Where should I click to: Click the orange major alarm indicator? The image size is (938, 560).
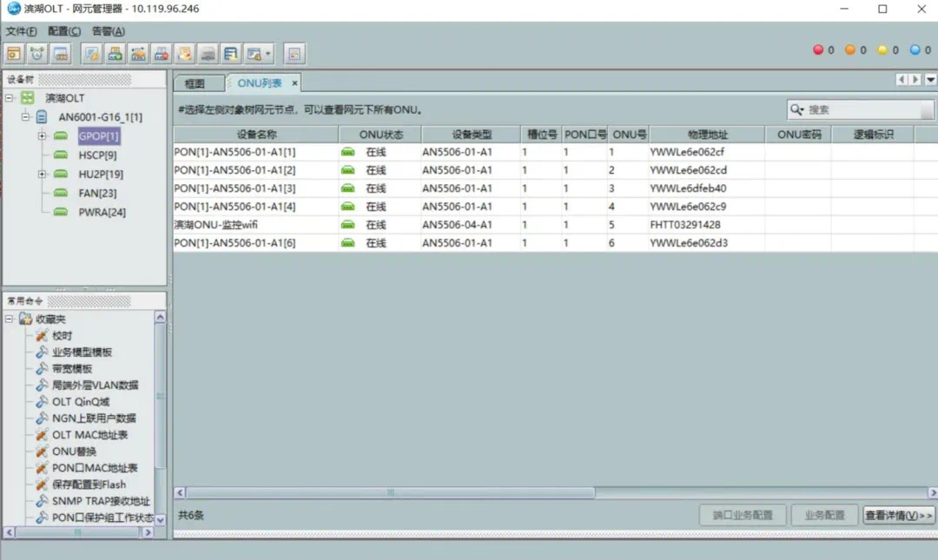click(850, 49)
